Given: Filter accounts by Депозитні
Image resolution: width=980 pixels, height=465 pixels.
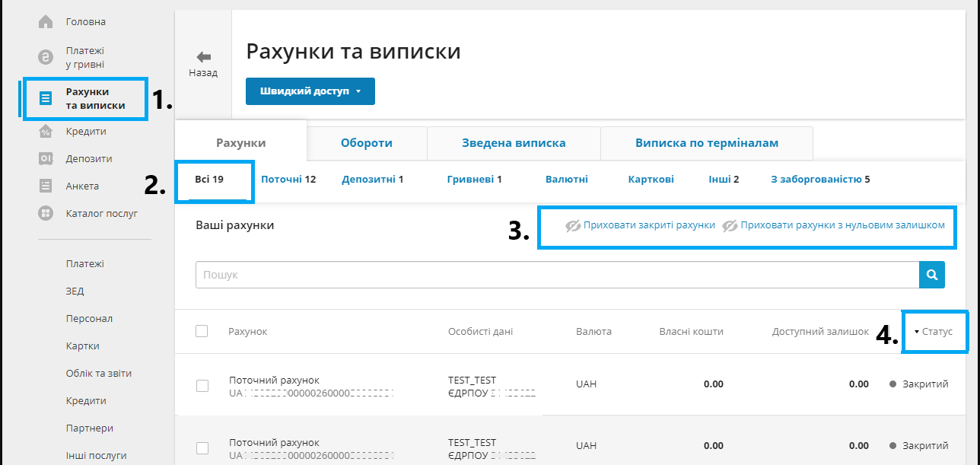Looking at the screenshot, I should pyautogui.click(x=372, y=180).
